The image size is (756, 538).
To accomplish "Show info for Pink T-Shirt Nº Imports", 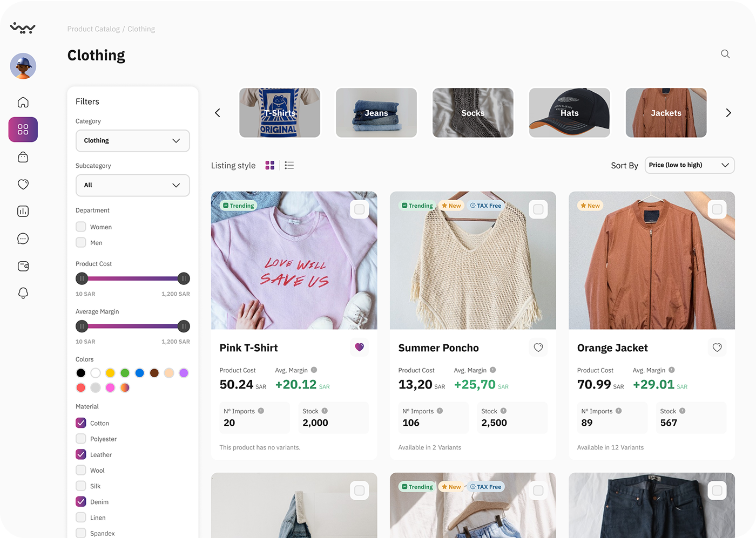I will [261, 411].
